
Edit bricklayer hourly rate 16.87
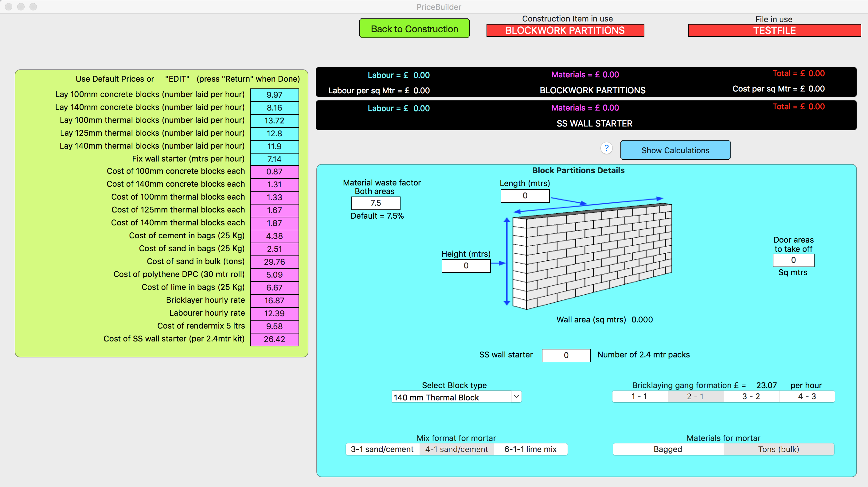click(x=274, y=301)
